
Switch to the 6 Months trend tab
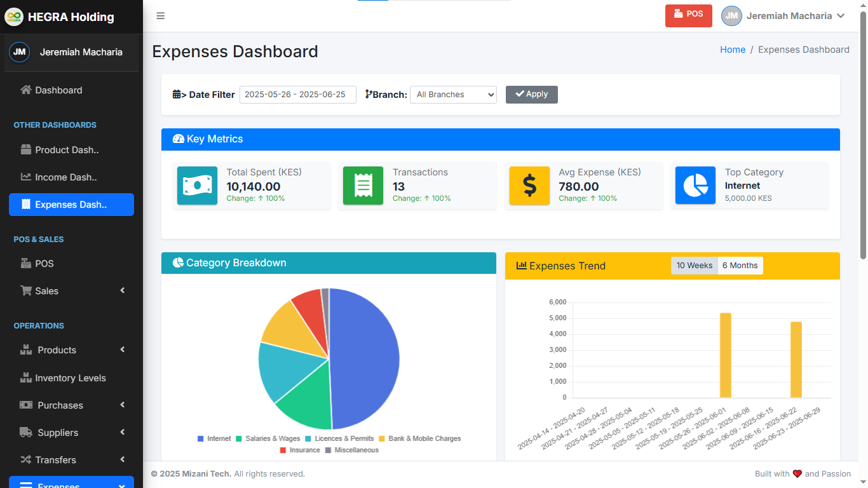740,266
